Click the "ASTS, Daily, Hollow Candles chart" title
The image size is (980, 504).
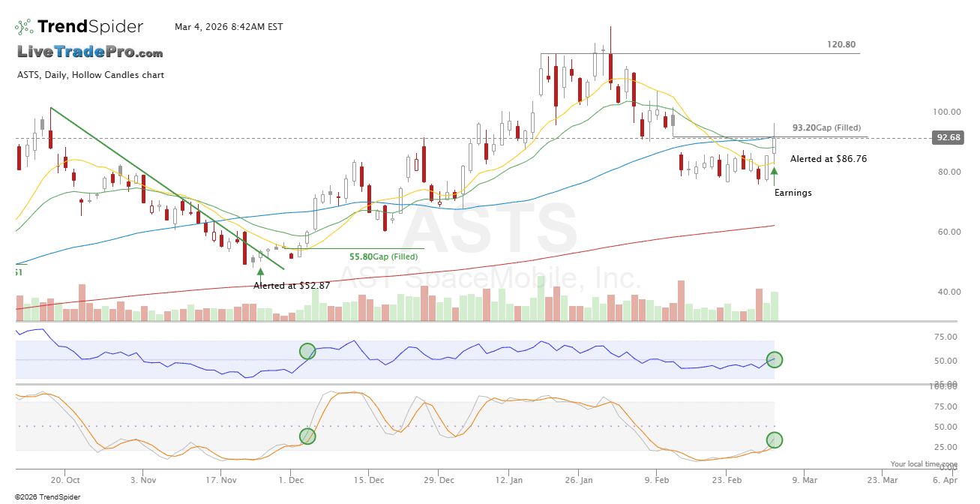tap(91, 75)
